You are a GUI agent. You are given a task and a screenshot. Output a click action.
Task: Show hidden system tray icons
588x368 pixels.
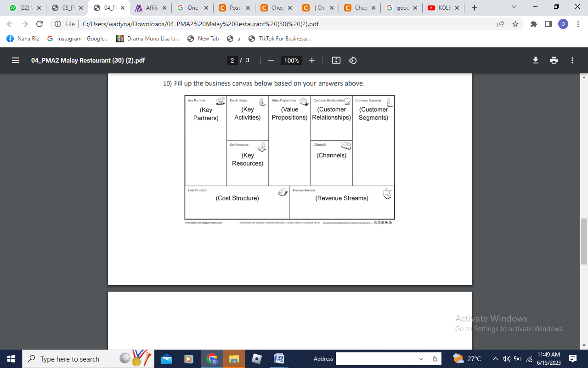(x=496, y=359)
